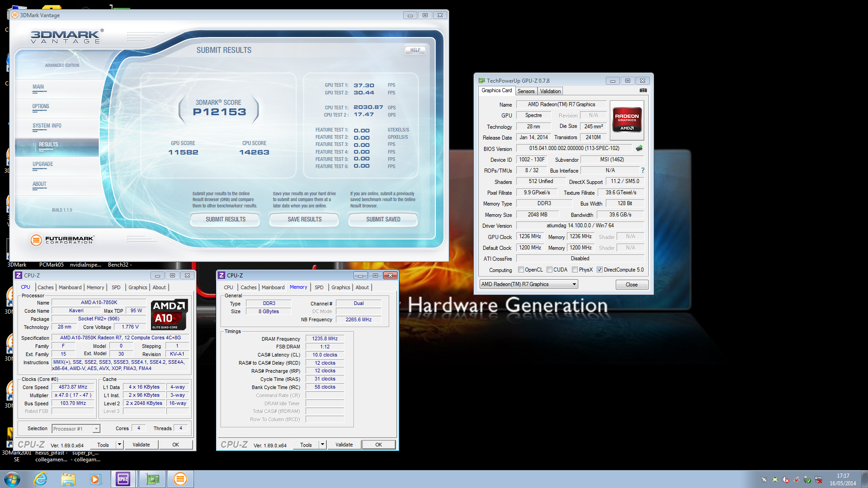
Task: Click the muted volume tray icon
Action: (x=786, y=479)
